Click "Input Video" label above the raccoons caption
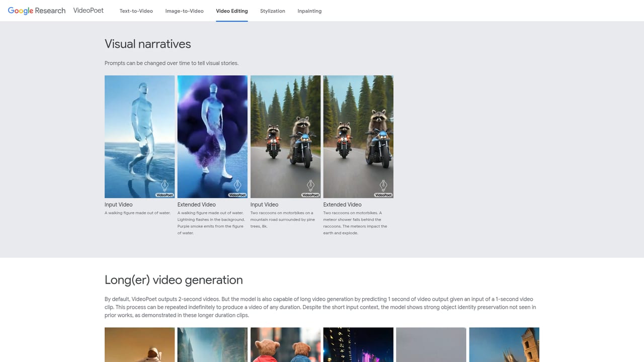Image resolution: width=644 pixels, height=362 pixels. [x=265, y=205]
